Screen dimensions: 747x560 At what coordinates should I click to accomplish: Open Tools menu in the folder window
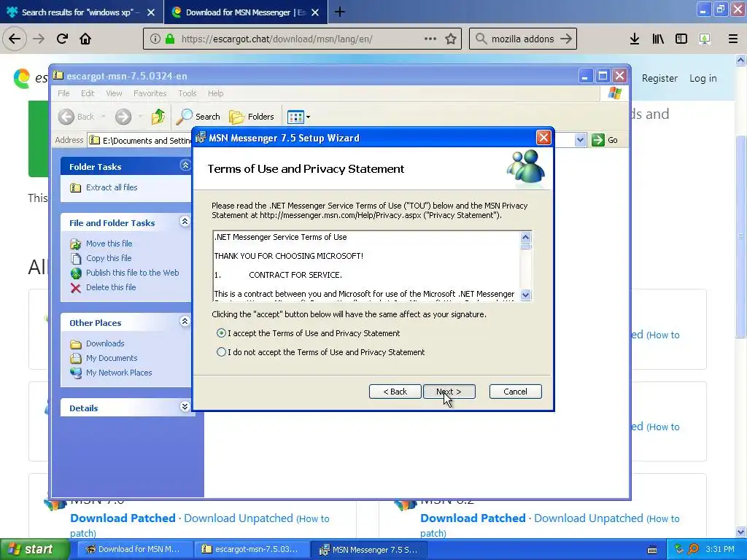(x=187, y=93)
